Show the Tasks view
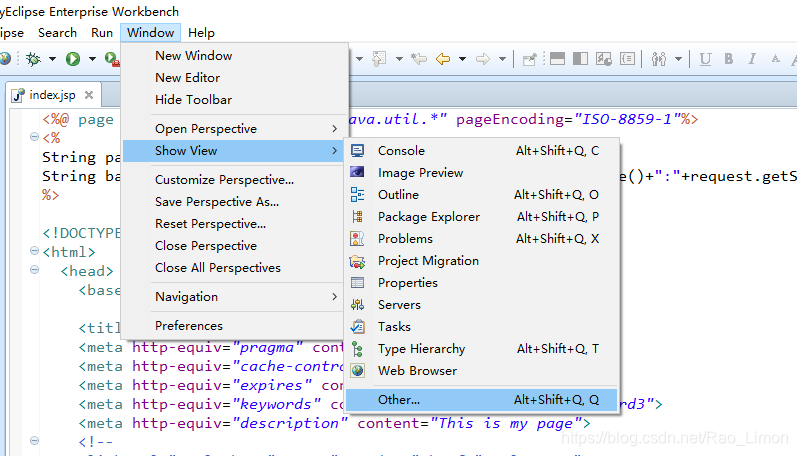This screenshot has width=797, height=456. click(481, 326)
